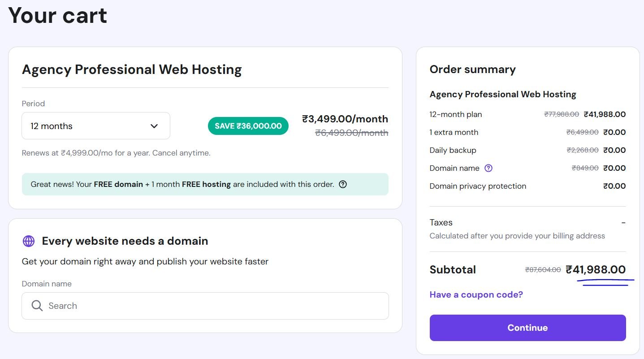
Task: Click the 'Order summary' heading
Action: pos(472,69)
